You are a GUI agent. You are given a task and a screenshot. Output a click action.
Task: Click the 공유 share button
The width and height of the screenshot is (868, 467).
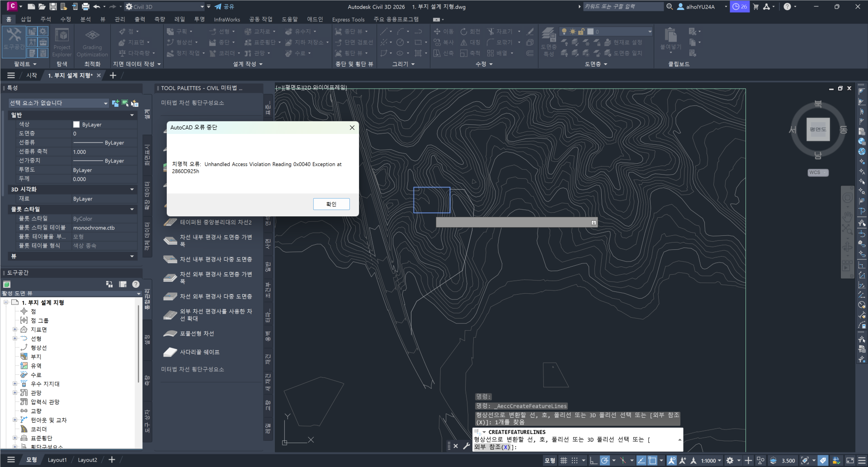pyautogui.click(x=224, y=7)
